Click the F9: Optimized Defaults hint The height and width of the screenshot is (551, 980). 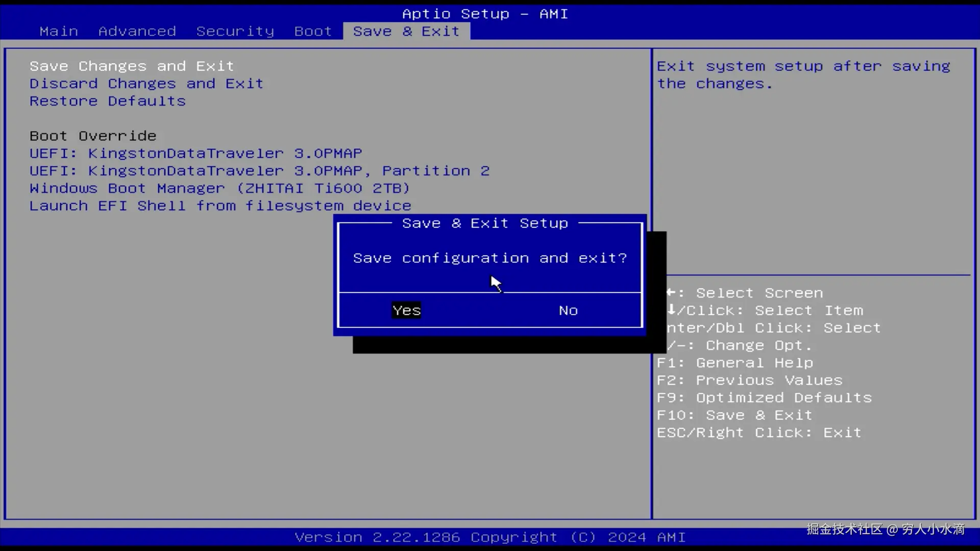click(x=764, y=398)
